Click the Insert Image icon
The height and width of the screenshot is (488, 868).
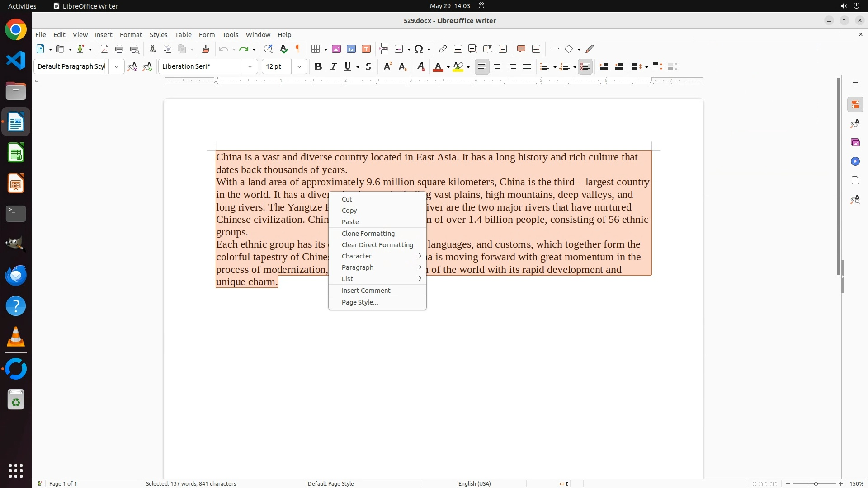(x=336, y=49)
